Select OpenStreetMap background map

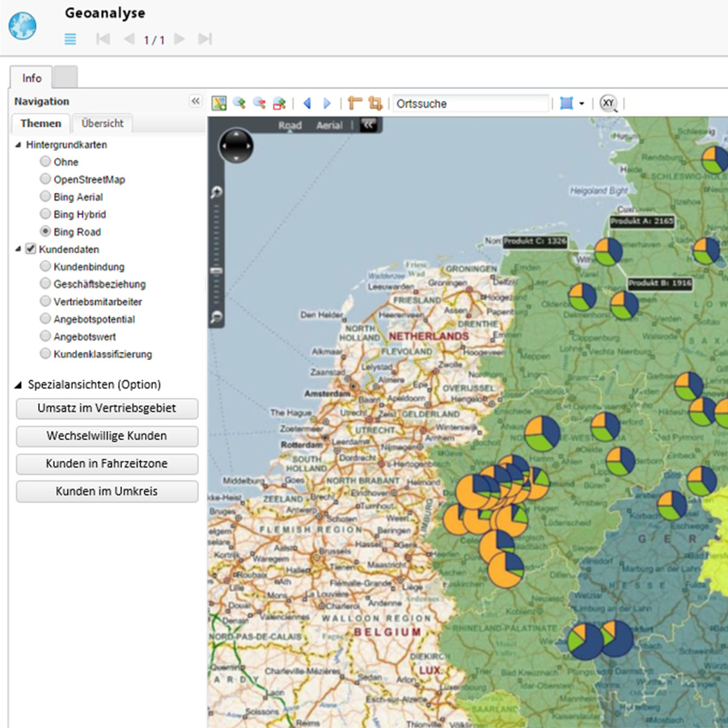click(x=45, y=180)
